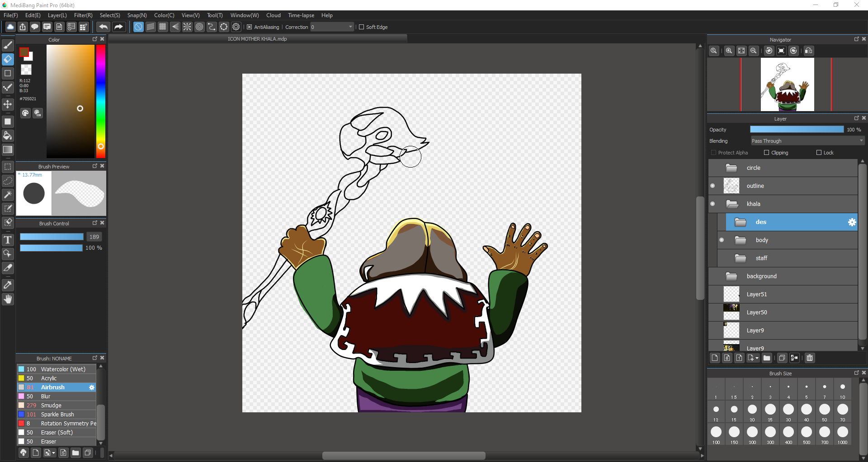The height and width of the screenshot is (462, 868).
Task: Enable the Soft Edge checkbox
Action: [x=361, y=27]
